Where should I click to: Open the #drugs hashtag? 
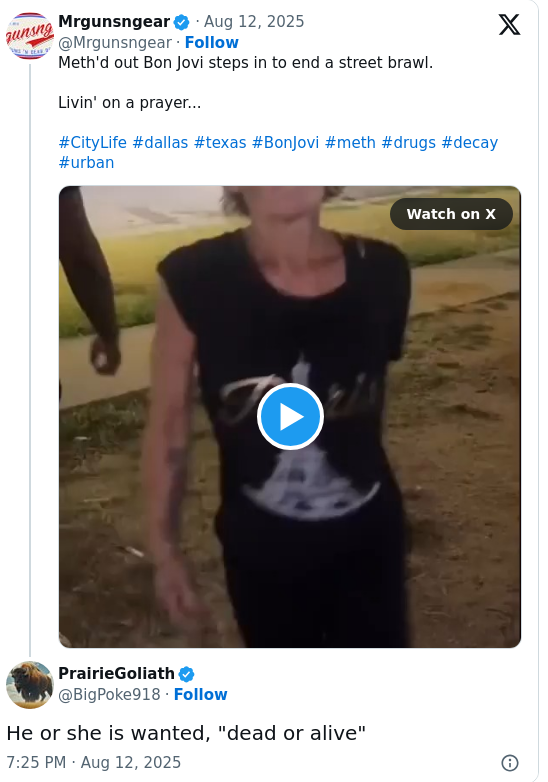pyautogui.click(x=408, y=143)
